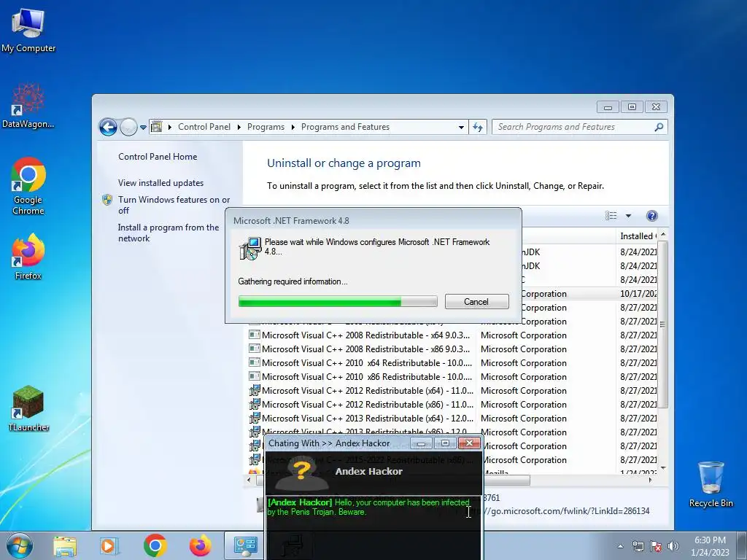Select Microsoft Visual C++ 2008 Redistributable x86 row
This screenshot has height=560, width=747.
[452, 349]
